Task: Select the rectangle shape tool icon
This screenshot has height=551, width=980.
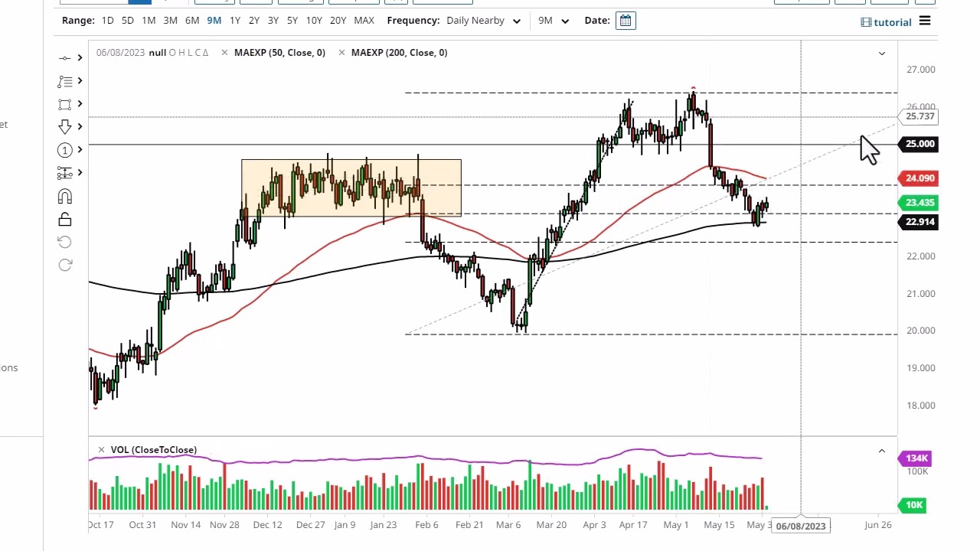Action: coord(64,104)
